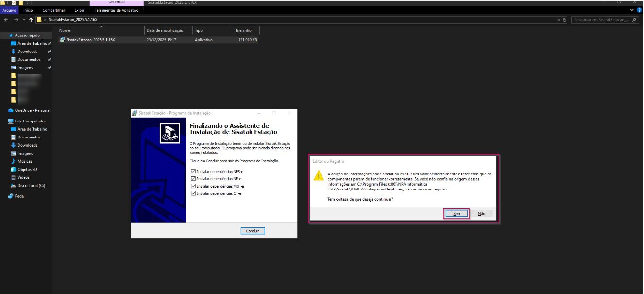
Task: Switch to the Compartilhar ribbon tab
Action: (x=54, y=10)
